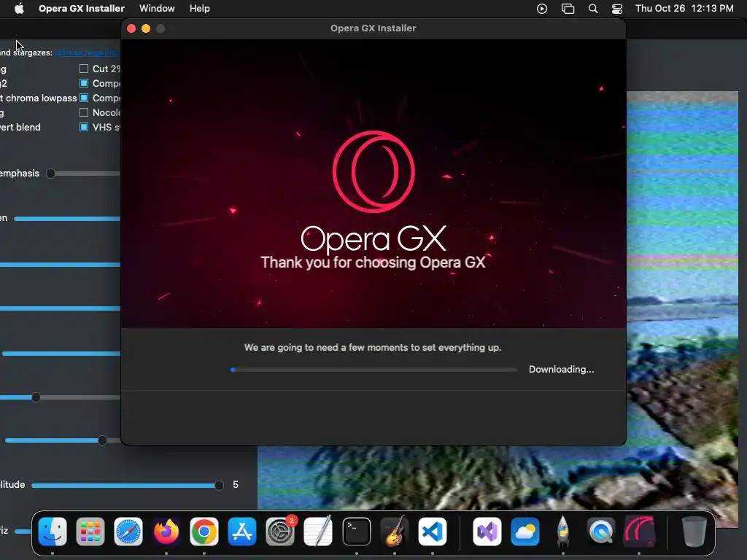Open GarageBand guitar icon in dock
Image resolution: width=747 pixels, height=560 pixels.
[395, 532]
